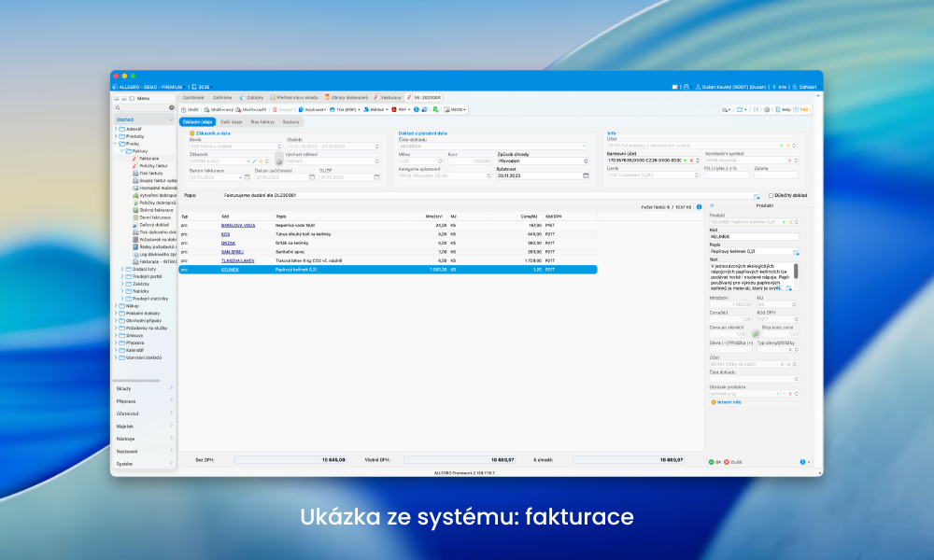The height and width of the screenshot is (560, 934).
Task: Click the red PDF export icon
Action: (x=394, y=109)
